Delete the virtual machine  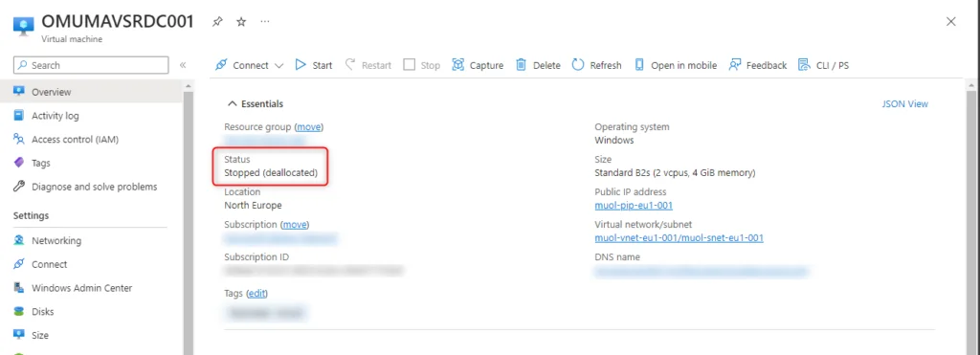538,65
